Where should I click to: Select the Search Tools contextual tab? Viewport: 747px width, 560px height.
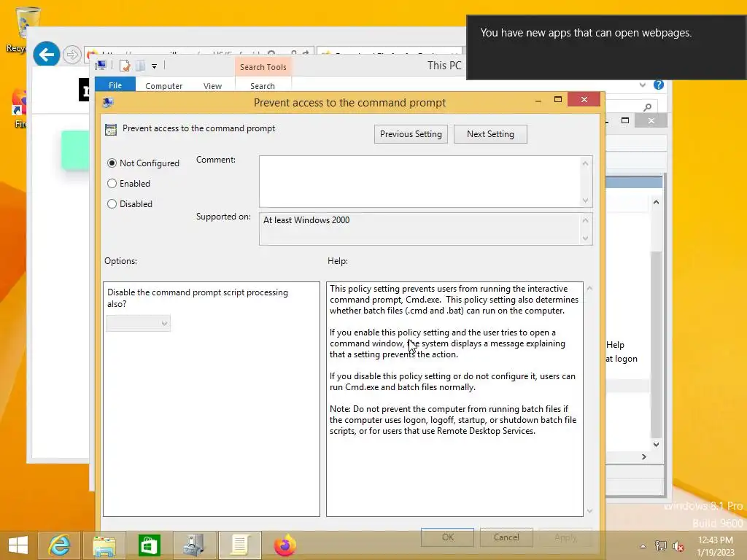pos(263,67)
